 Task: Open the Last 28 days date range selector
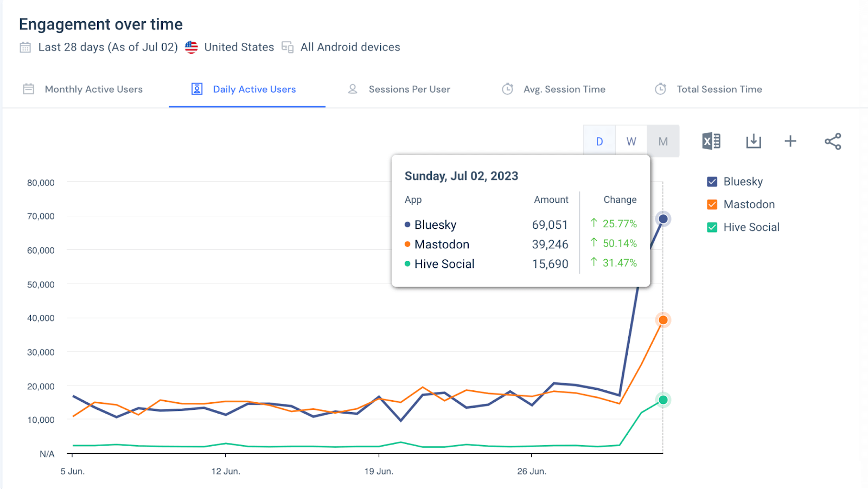pyautogui.click(x=107, y=47)
